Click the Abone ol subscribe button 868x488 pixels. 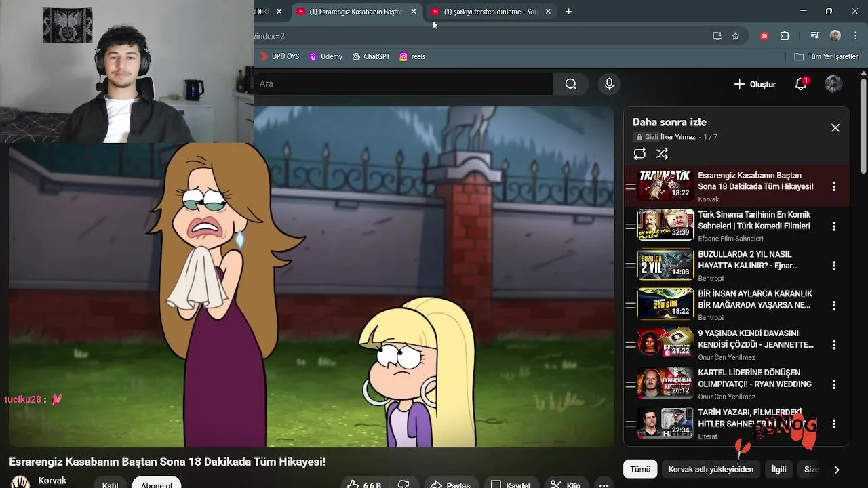tap(157, 483)
